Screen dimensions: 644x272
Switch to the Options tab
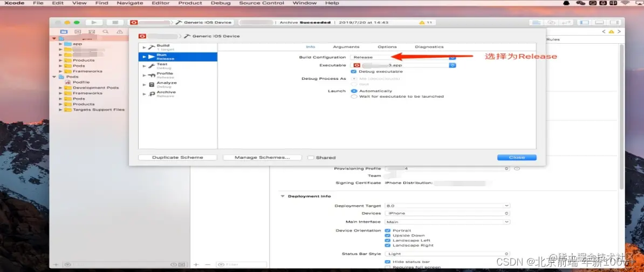coord(387,47)
